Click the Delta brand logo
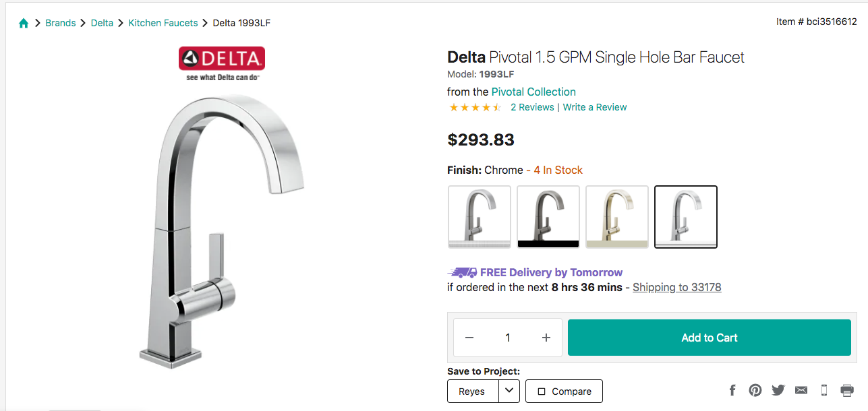 221,59
